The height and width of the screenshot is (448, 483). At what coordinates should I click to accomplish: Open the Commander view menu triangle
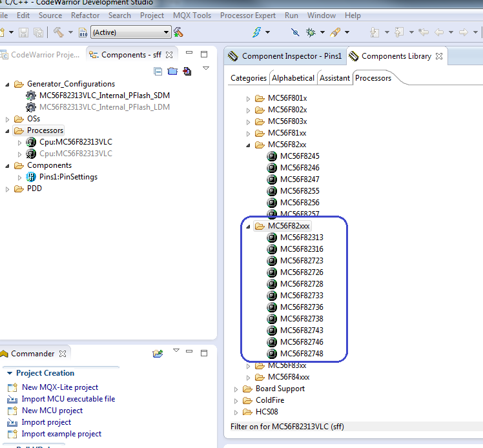[176, 351]
